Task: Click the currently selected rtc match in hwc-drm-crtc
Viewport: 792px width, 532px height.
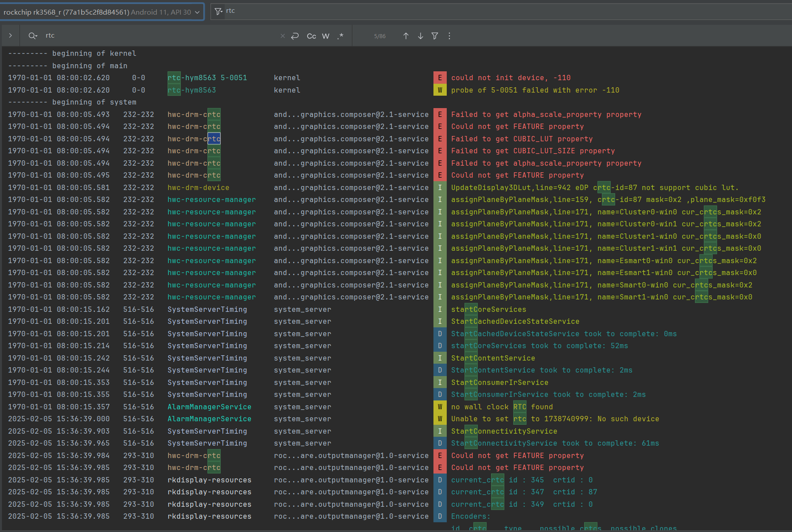Action: [x=214, y=139]
